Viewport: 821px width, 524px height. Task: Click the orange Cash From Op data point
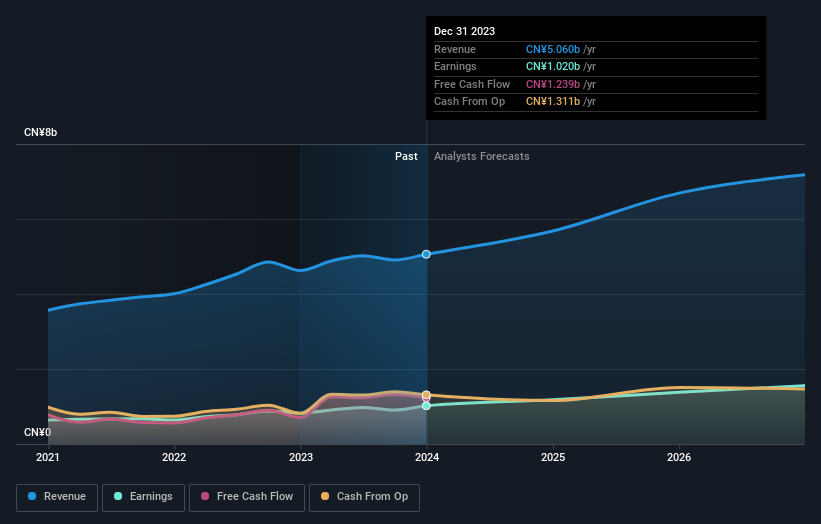coord(426,395)
